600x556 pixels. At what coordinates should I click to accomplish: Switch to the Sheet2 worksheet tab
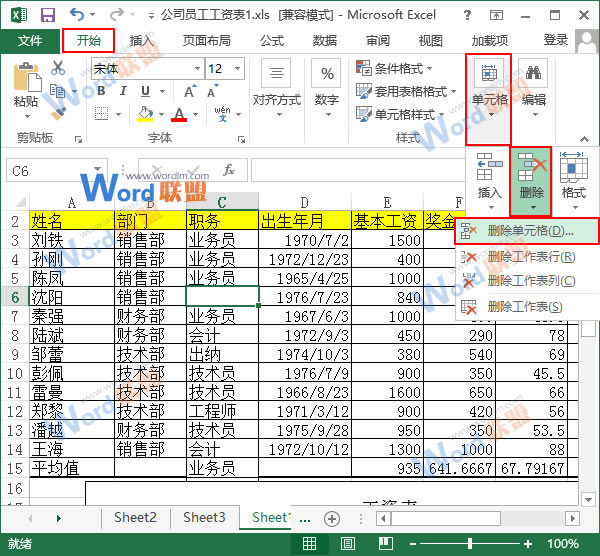(x=135, y=517)
